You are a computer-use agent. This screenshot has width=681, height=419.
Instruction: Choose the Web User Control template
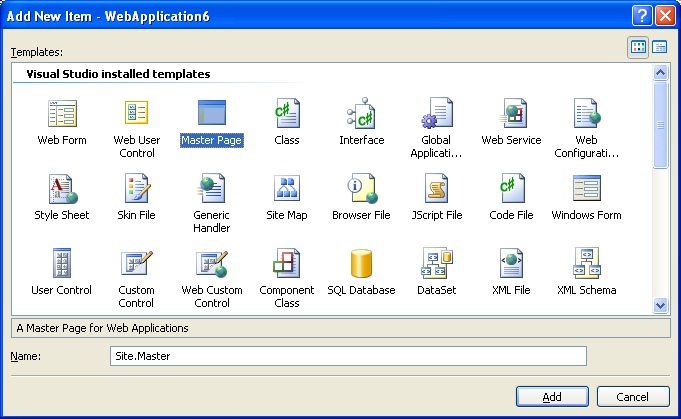[136, 113]
